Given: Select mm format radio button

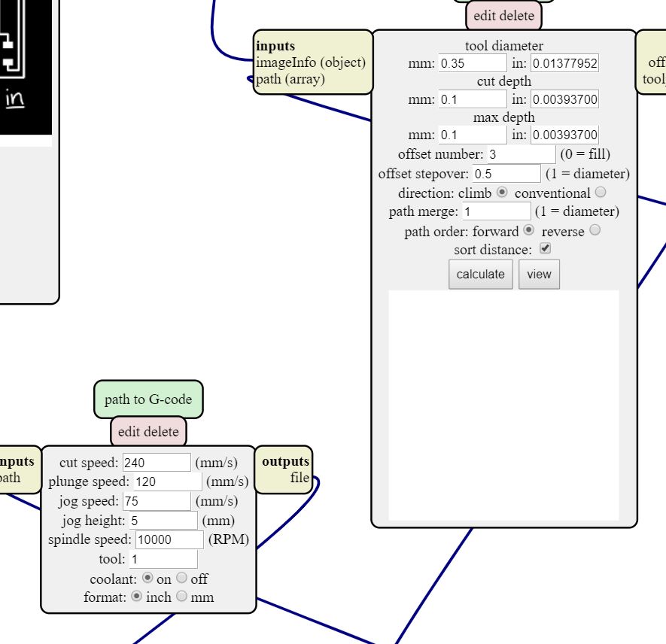Looking at the screenshot, I should coord(181,596).
